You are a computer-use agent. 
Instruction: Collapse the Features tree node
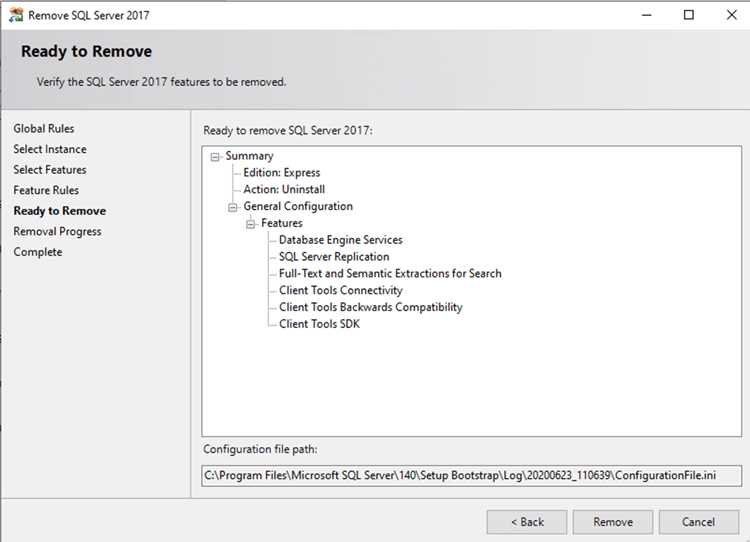250,224
